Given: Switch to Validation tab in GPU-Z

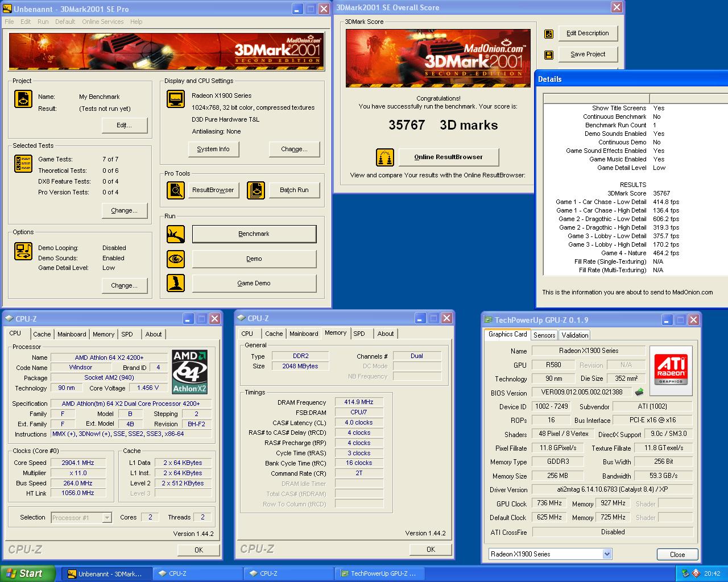Looking at the screenshot, I should tap(574, 335).
